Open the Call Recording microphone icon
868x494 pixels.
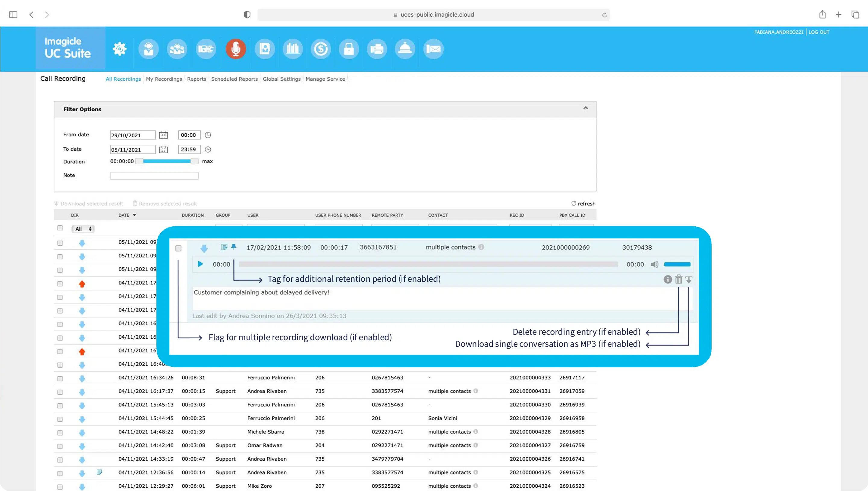click(x=235, y=49)
